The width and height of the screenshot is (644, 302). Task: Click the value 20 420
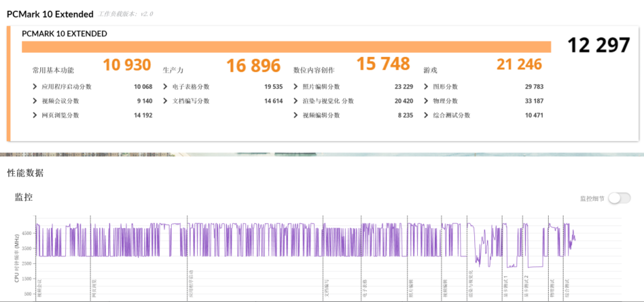(x=404, y=101)
